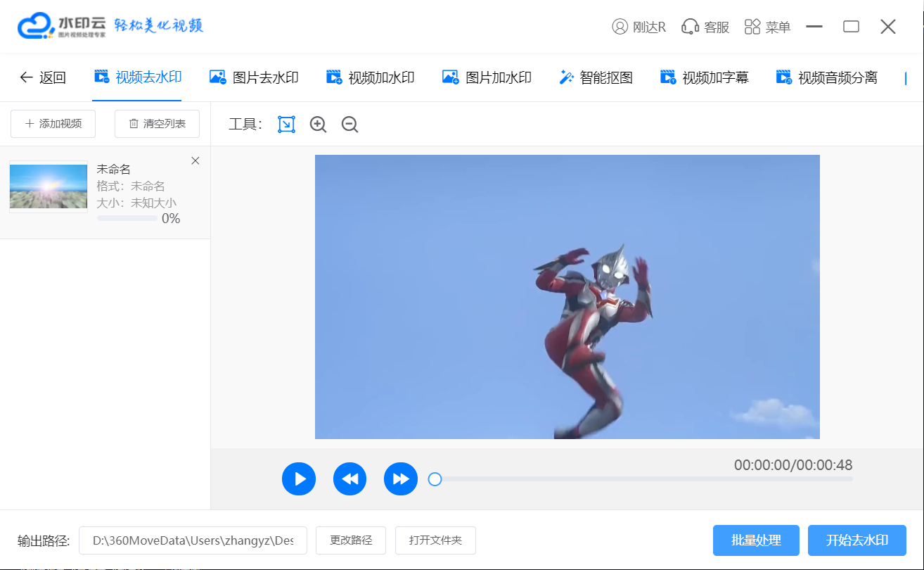The height and width of the screenshot is (570, 924).
Task: Click the 格式：未命名 text
Action: 131,186
